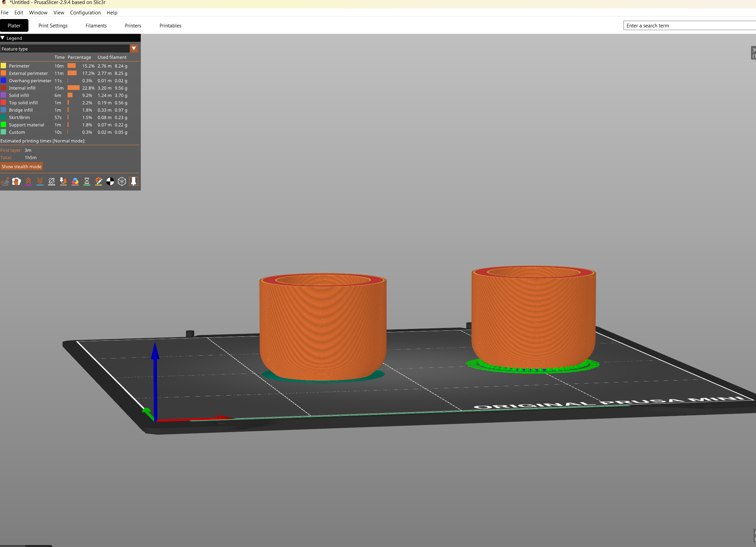The width and height of the screenshot is (756, 547).
Task: Toggle Color changes circles icon
Action: [75, 182]
